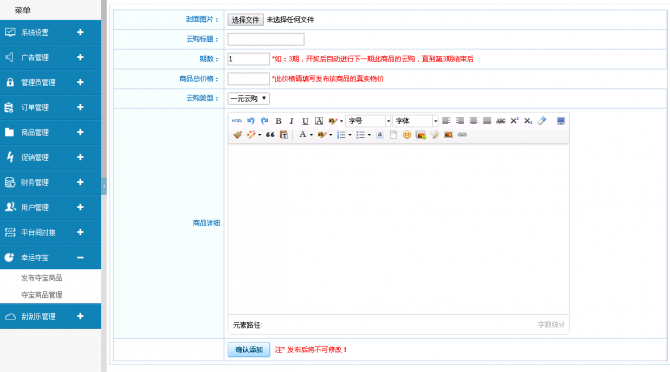
Task: Insert a blank page template
Action: 393,135
